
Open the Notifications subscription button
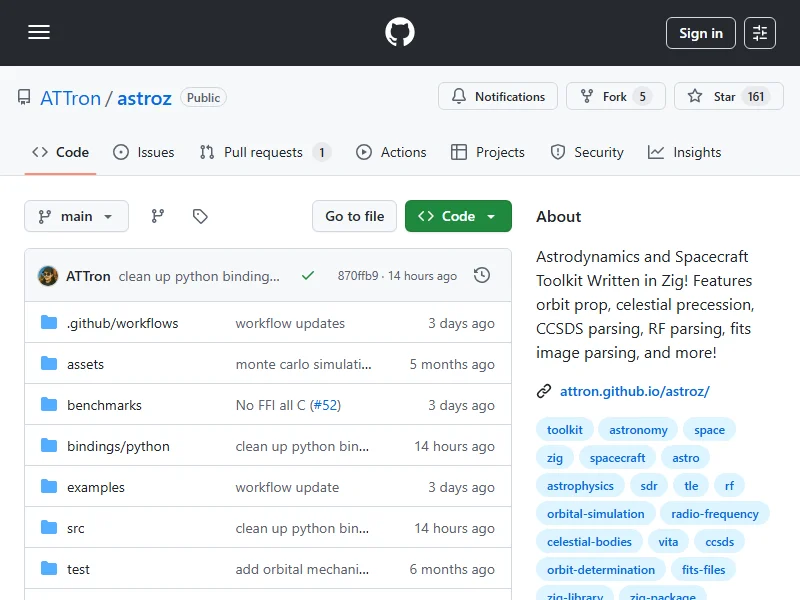coord(498,97)
